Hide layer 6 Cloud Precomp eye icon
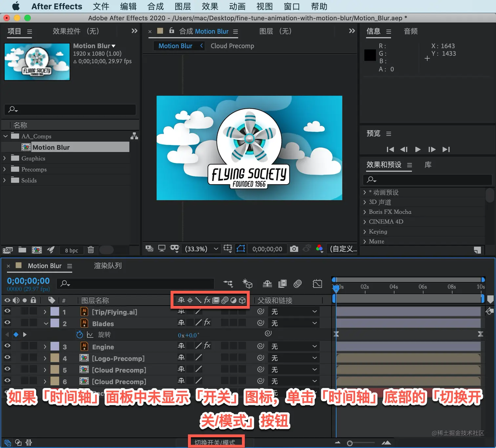This screenshot has height=448, width=496. [x=7, y=380]
